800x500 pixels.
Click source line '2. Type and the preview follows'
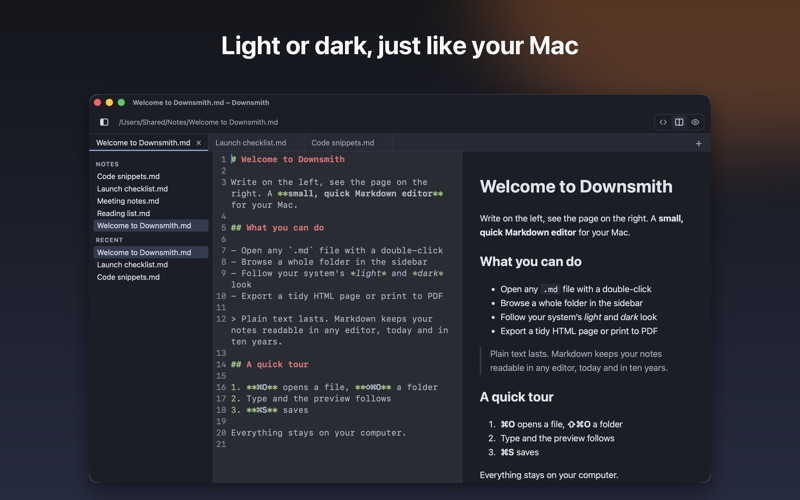(x=311, y=398)
